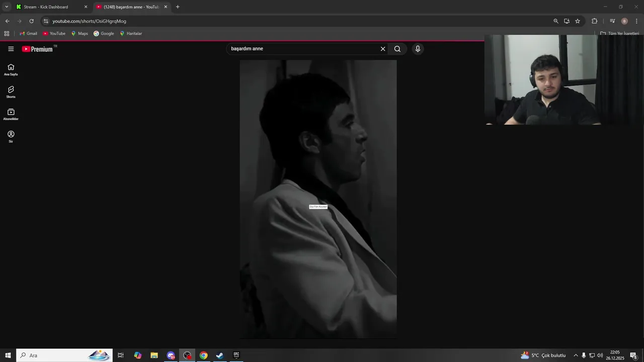Open OBS Studio on the taskbar

pyautogui.click(x=187, y=355)
